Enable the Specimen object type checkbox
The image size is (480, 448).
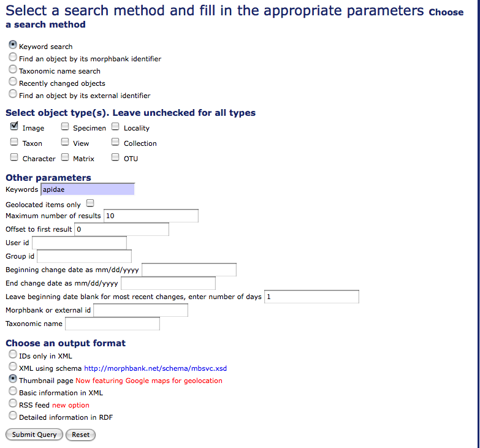65,127
